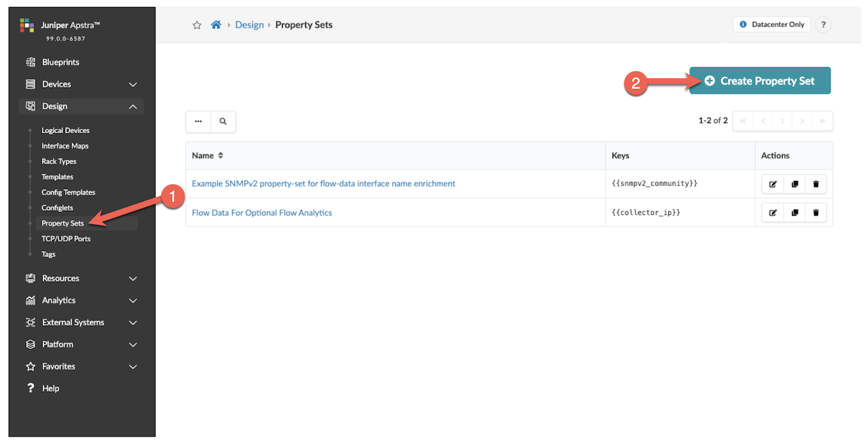868x443 pixels.
Task: Expand the Analytics menu chevron
Action: (133, 300)
